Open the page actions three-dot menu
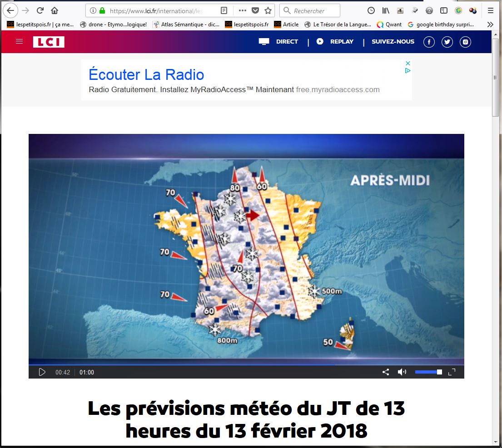The height and width of the screenshot is (448, 502). (242, 10)
